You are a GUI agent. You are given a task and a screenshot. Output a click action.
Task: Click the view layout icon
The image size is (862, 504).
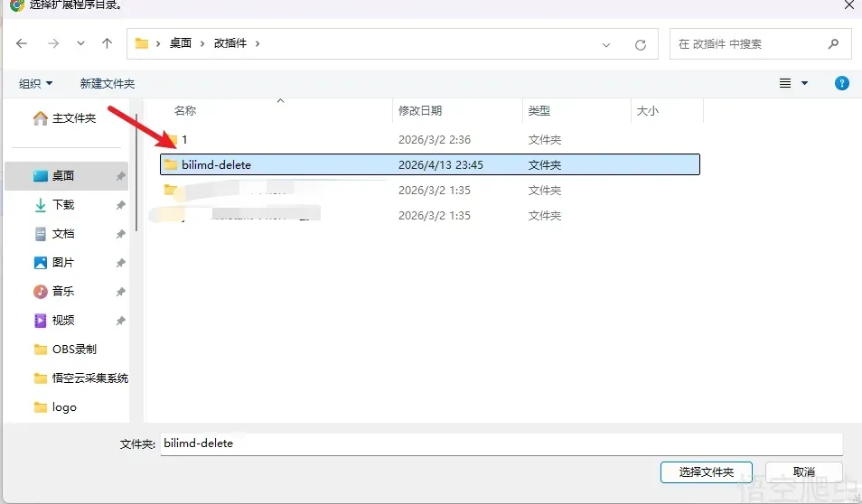pos(785,83)
